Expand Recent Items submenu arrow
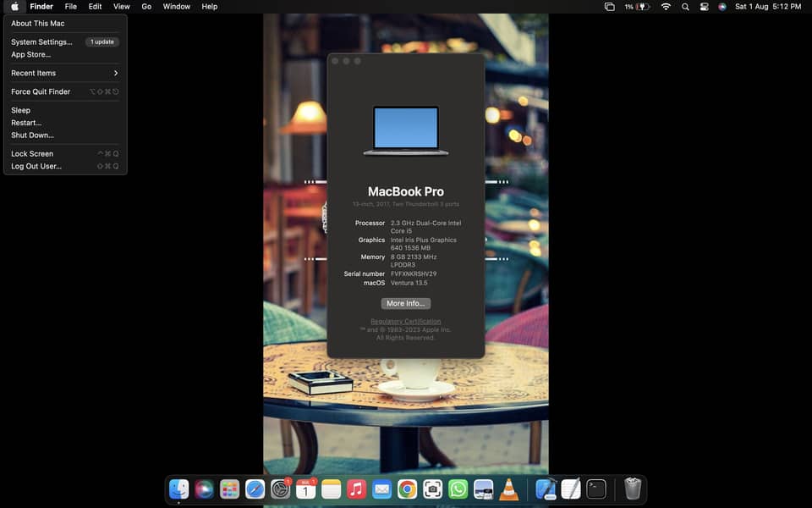 point(116,73)
